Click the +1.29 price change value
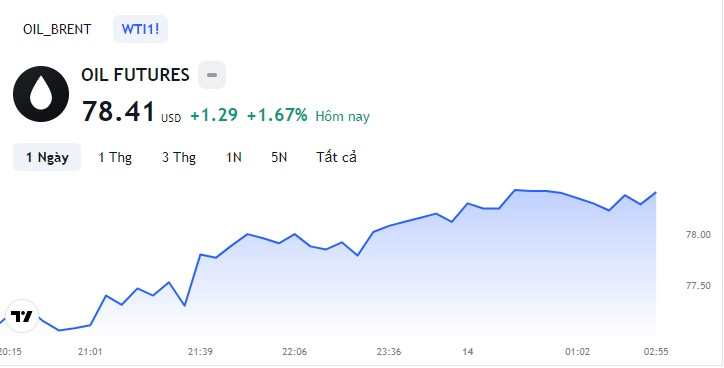Viewport: 724px width, 368px height. (x=214, y=115)
